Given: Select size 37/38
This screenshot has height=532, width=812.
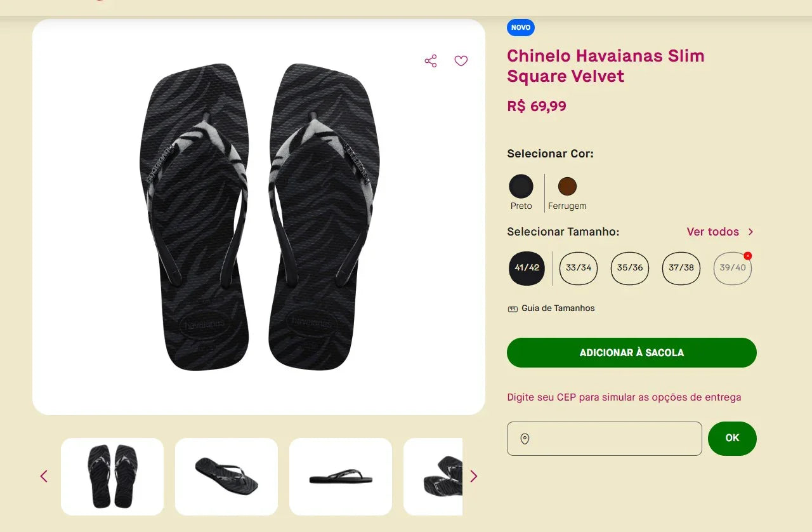Looking at the screenshot, I should tap(681, 268).
